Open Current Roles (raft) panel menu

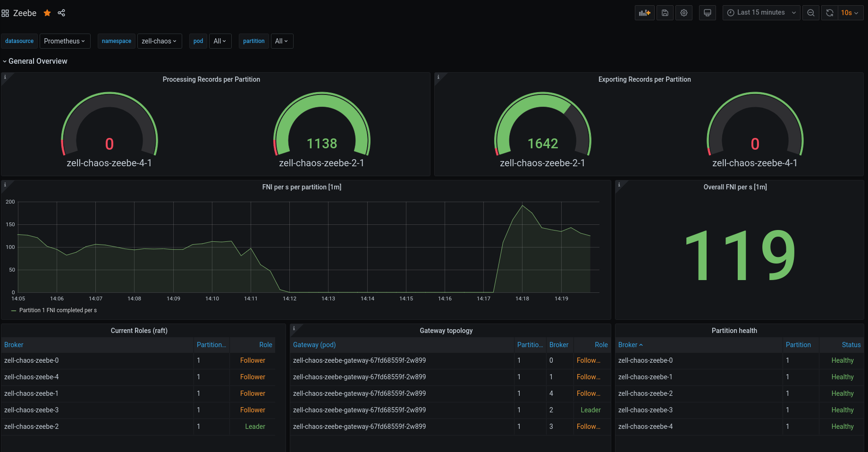139,331
